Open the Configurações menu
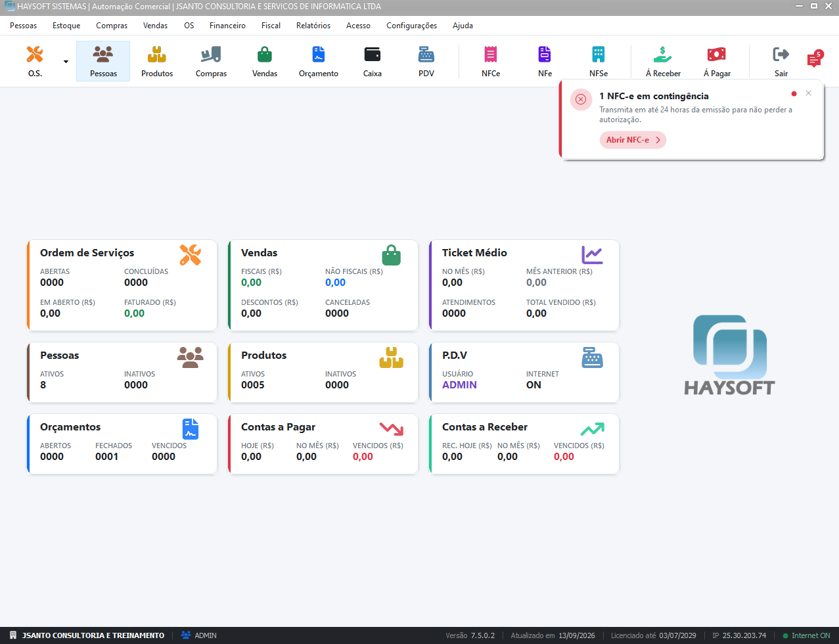 point(411,26)
